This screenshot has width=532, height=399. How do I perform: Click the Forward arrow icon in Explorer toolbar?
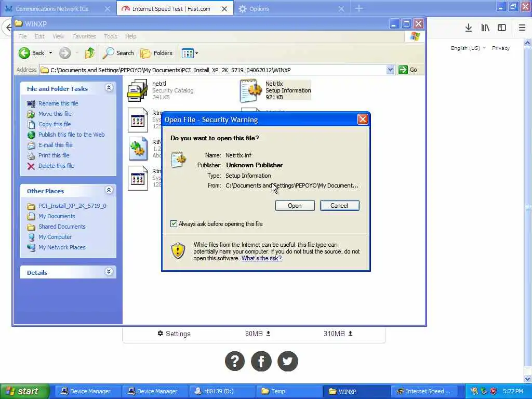coord(65,53)
